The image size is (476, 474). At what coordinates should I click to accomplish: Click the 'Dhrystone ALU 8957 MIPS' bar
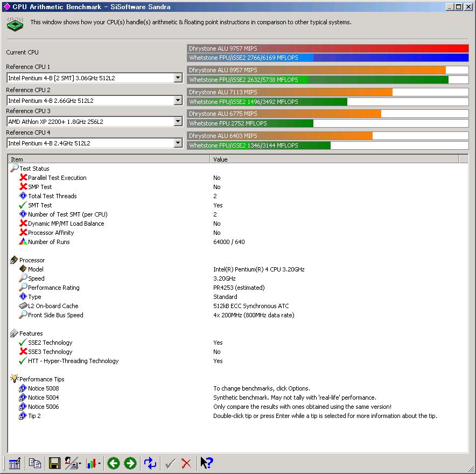[328, 70]
